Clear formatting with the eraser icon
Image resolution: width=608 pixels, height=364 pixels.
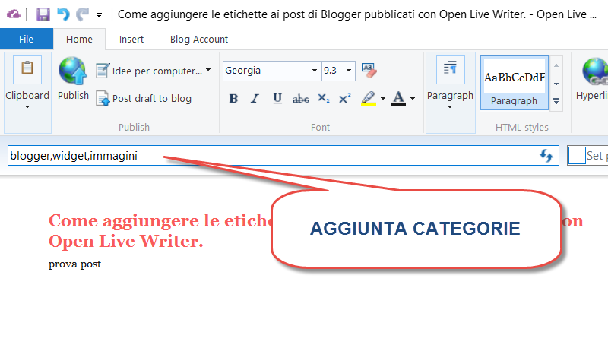369,71
